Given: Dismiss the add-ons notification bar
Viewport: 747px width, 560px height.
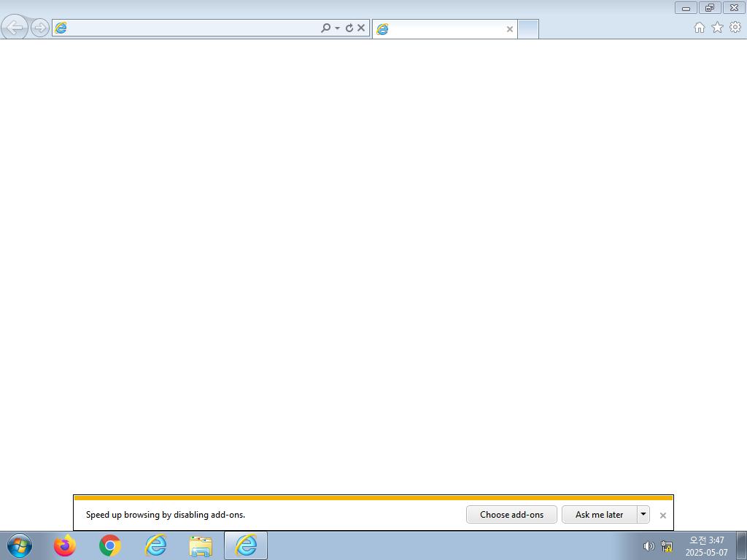Looking at the screenshot, I should coord(662,516).
